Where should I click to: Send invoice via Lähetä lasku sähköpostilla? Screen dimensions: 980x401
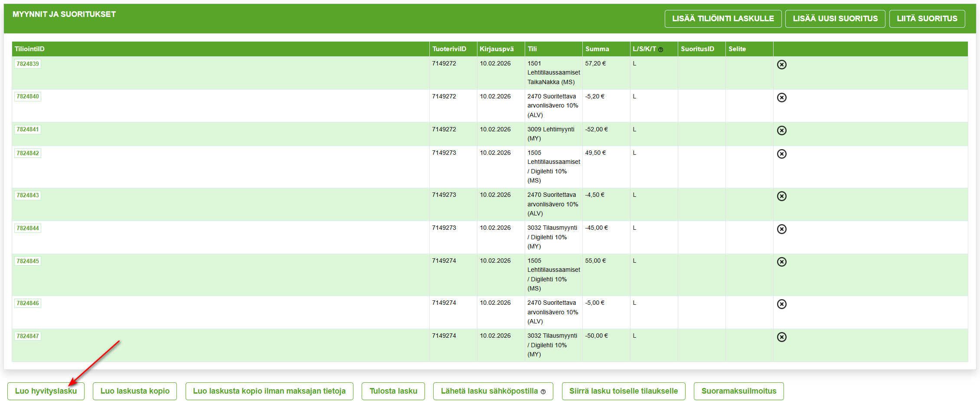pyautogui.click(x=493, y=391)
